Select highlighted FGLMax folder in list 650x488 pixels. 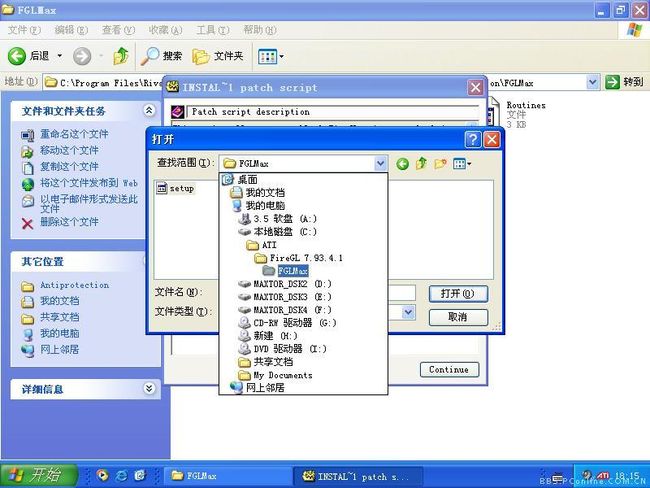pyautogui.click(x=293, y=271)
